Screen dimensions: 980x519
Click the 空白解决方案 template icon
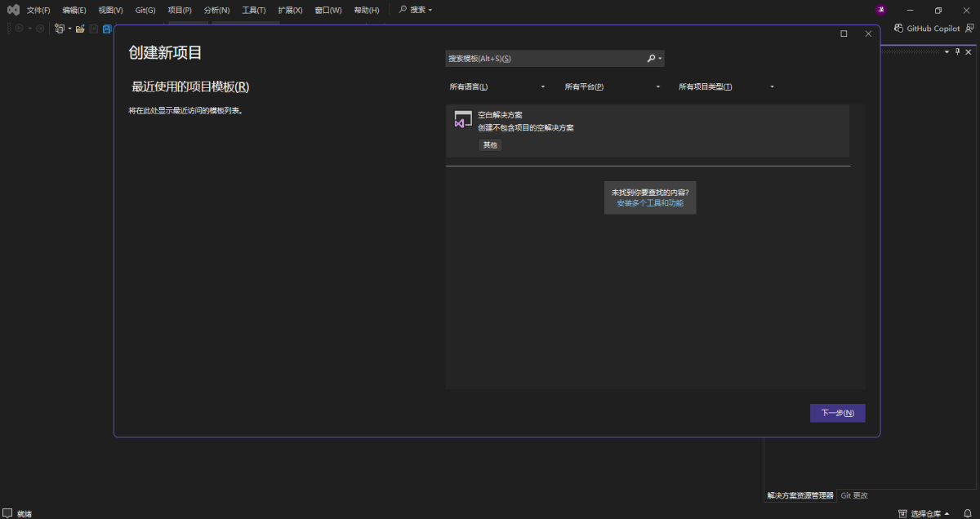tap(462, 120)
